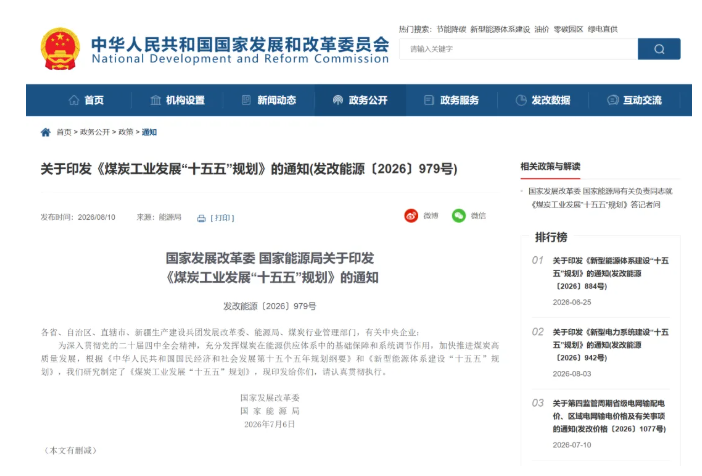The height and width of the screenshot is (476, 702).
Task: Open ranking 01 新型能源体系建设 notice
Action: (611, 273)
